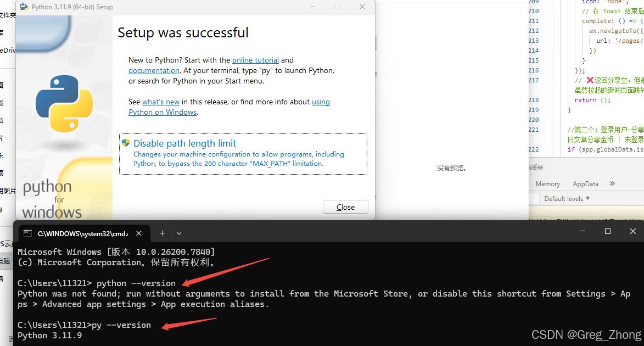Open the online tutorial link
644x346 pixels.
click(255, 60)
